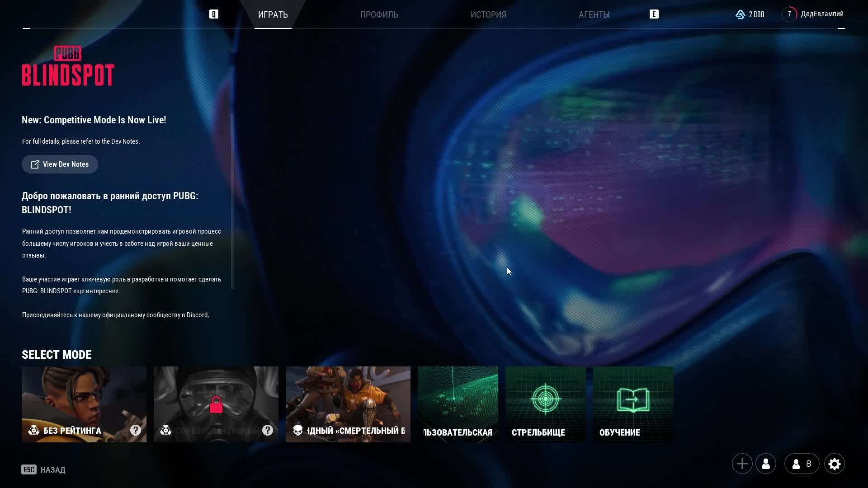Open the friends list showing 8
Screen dimensions: 868x488
(x=802, y=464)
